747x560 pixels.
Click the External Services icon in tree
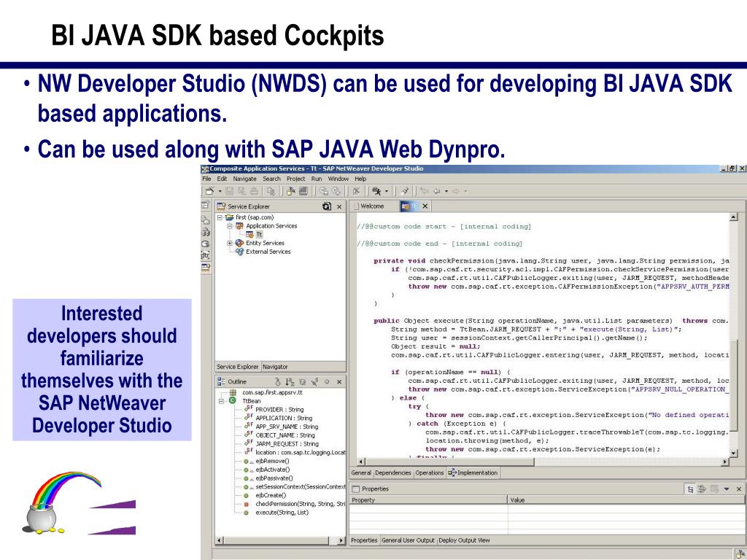[x=239, y=252]
